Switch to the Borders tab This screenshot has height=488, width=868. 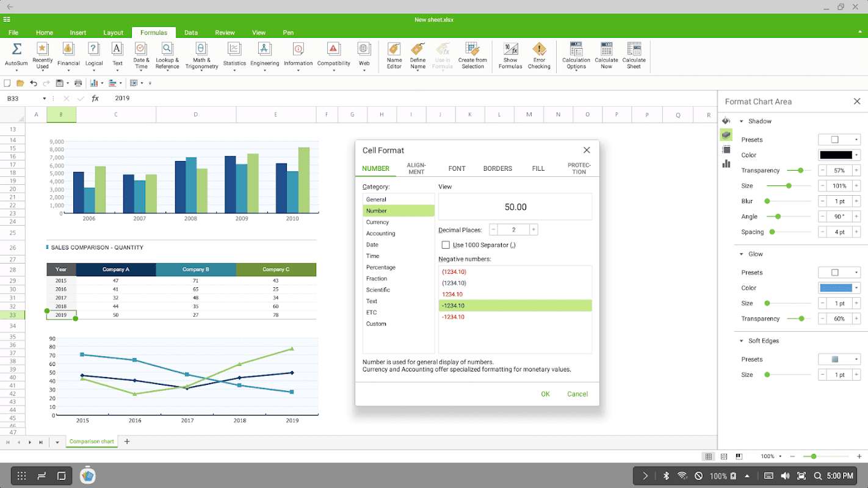tap(497, 168)
